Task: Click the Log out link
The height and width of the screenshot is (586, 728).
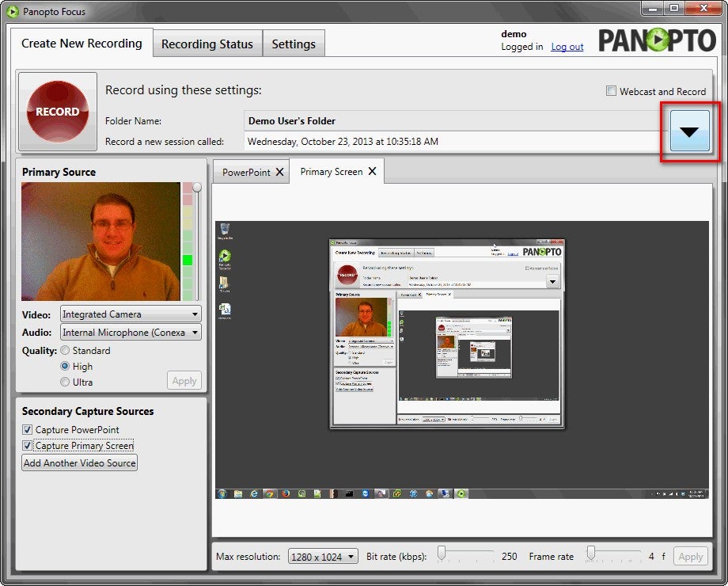Action: pos(567,47)
